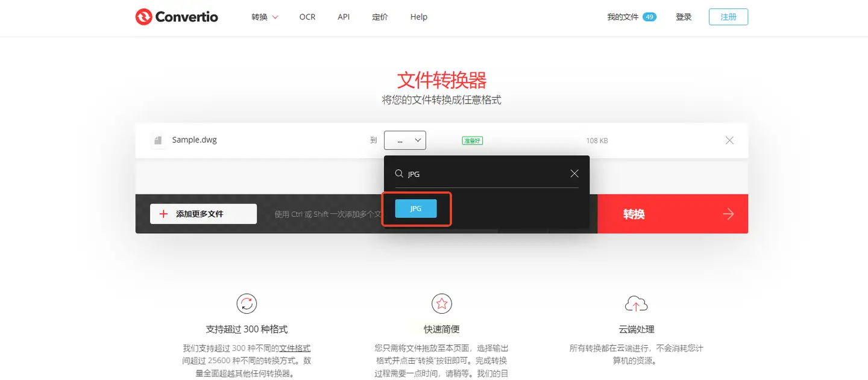Click the 文件转换器 heading
Image resolution: width=868 pixels, height=380 pixels.
tap(442, 80)
